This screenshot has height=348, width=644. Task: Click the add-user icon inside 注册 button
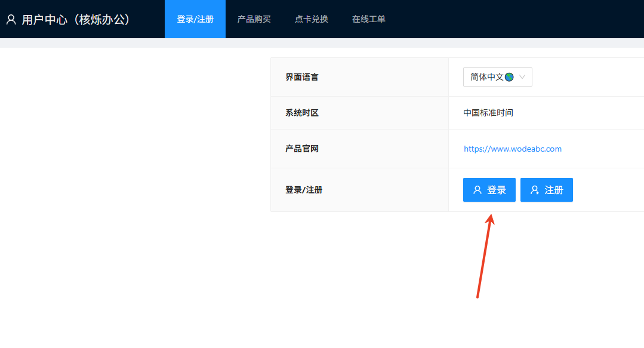pos(535,190)
